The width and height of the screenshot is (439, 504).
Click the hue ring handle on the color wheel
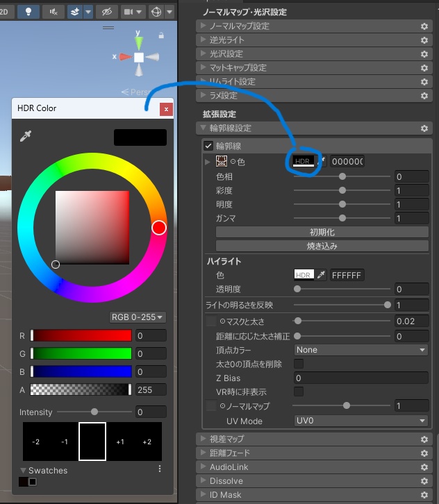[x=159, y=228]
